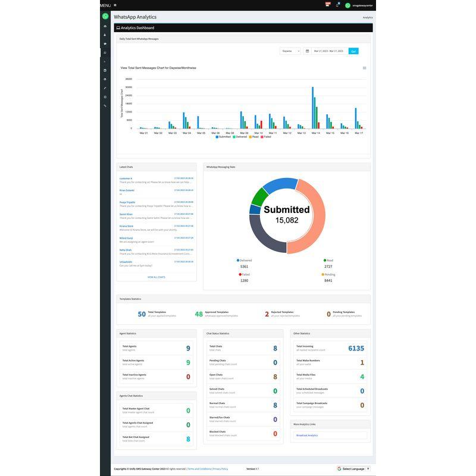The width and height of the screenshot is (476, 476).
Task: Click the Blocked Chats row
Action: click(243, 434)
